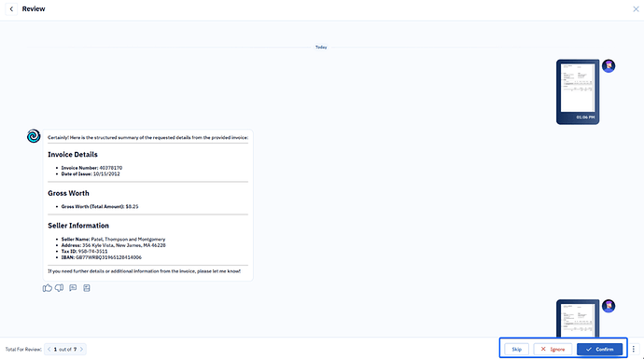Open the more options kebab menu
Viewport: 644px width, 359px height.
(x=634, y=349)
